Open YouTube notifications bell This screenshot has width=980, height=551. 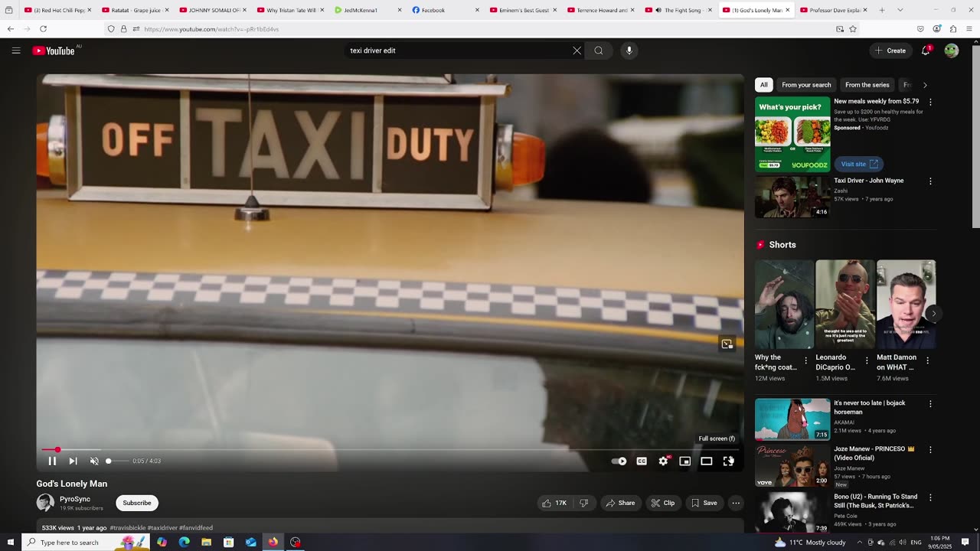click(926, 51)
